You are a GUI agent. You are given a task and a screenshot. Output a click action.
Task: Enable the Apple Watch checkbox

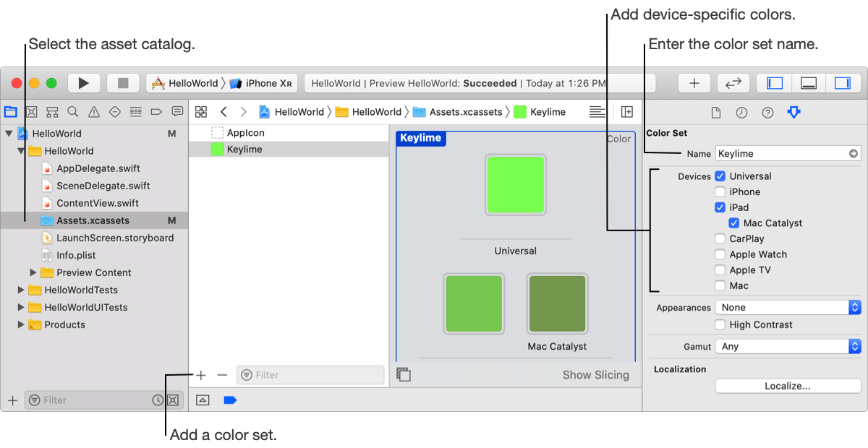(720, 254)
